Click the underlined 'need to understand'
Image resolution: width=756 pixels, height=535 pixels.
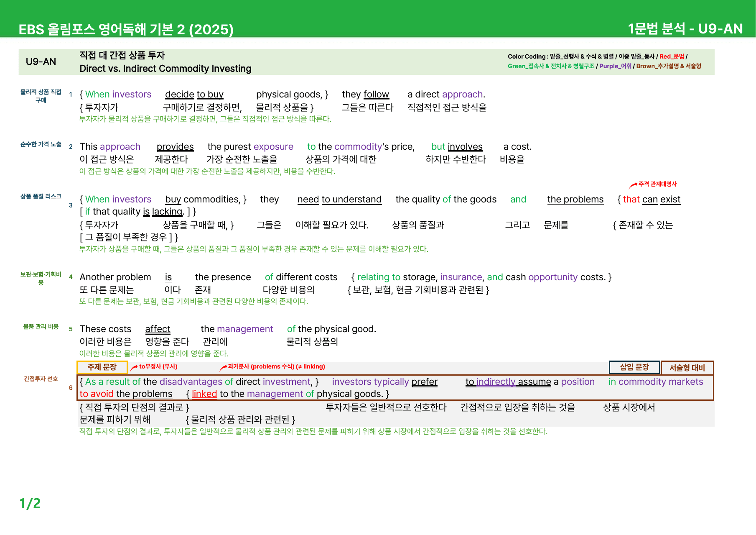[339, 200]
